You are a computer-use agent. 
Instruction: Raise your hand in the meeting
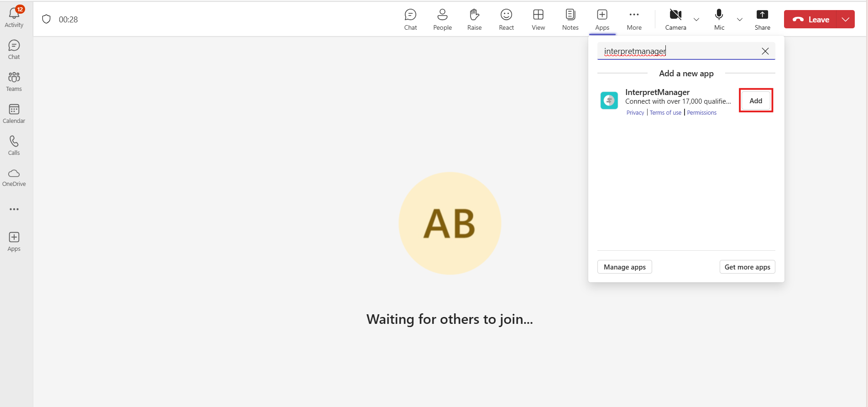(x=474, y=20)
